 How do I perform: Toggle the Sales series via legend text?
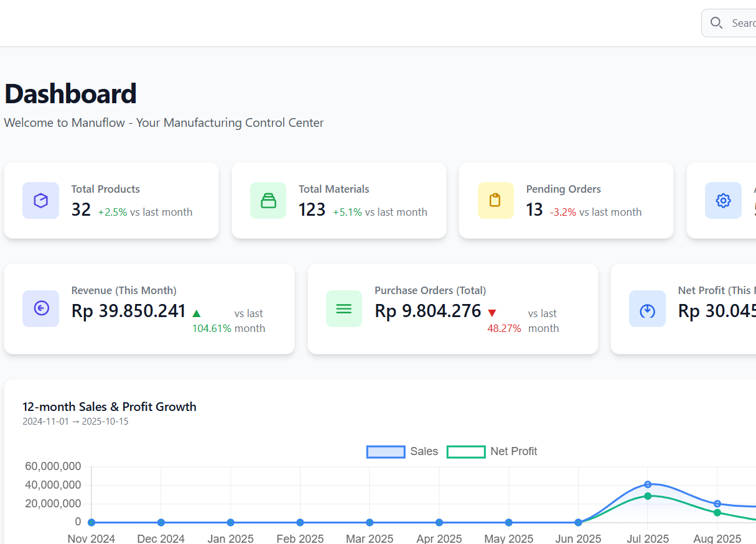pos(424,452)
